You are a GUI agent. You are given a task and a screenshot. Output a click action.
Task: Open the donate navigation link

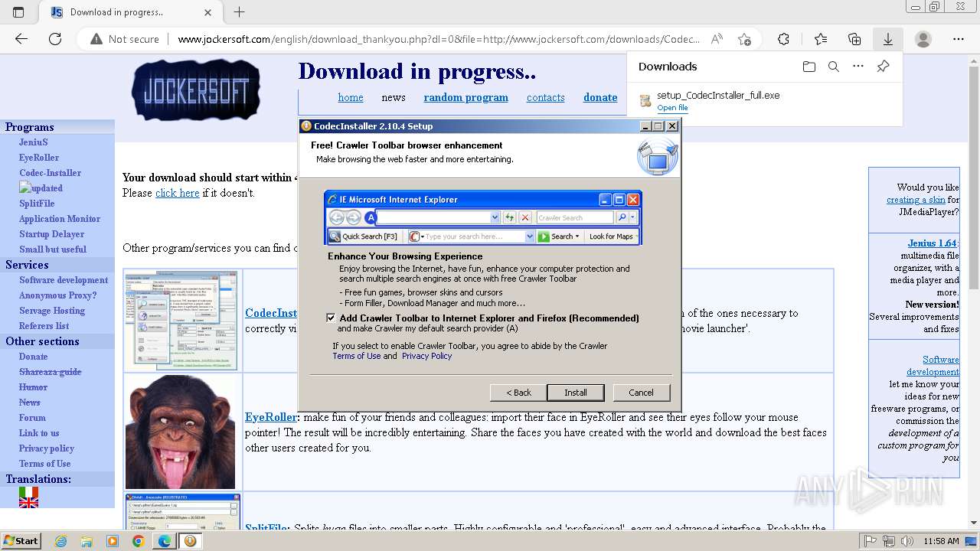600,97
